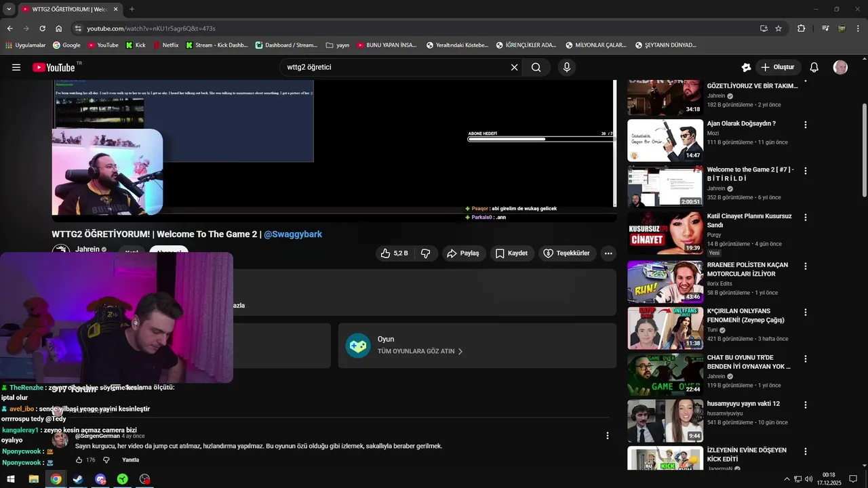Bookmark this page with star icon
The width and height of the screenshot is (868, 488).
[x=778, y=28]
